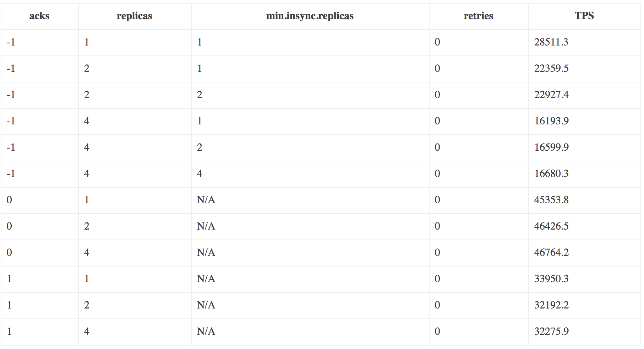This screenshot has width=644, height=349.
Task: Click the retries column header
Action: coord(479,16)
